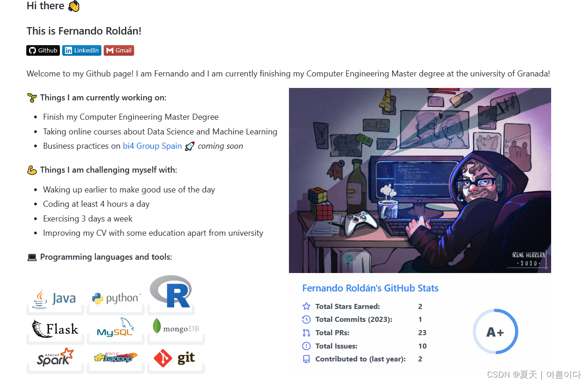
Task: Click 'Finish my Computer Engineering Master Degree' item
Action: (x=131, y=117)
